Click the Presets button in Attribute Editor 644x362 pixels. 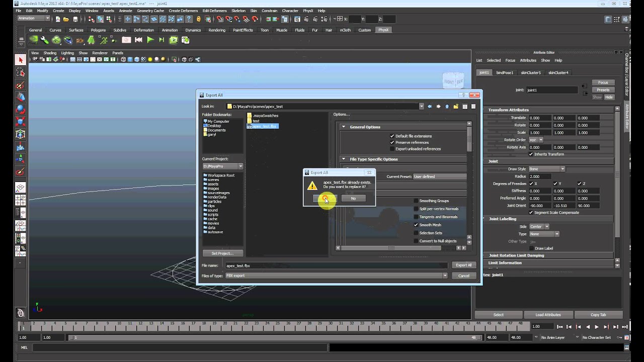point(603,90)
